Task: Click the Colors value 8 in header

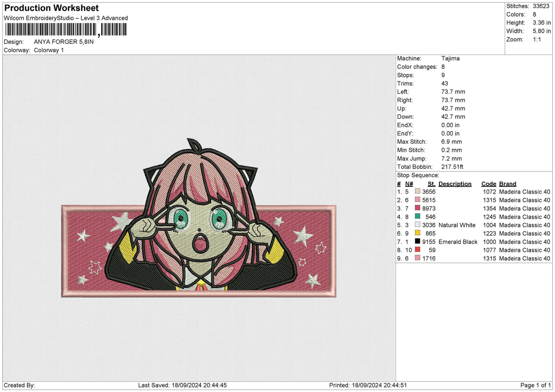Action: pos(535,14)
